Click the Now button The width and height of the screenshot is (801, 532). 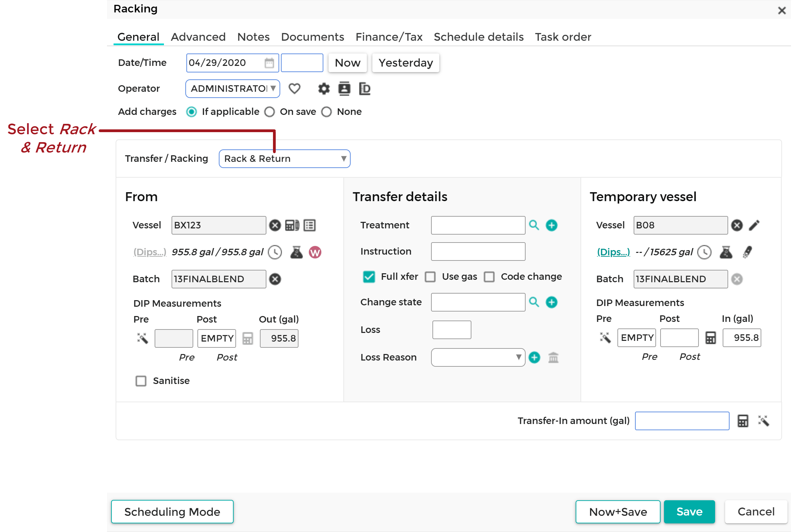(x=348, y=63)
